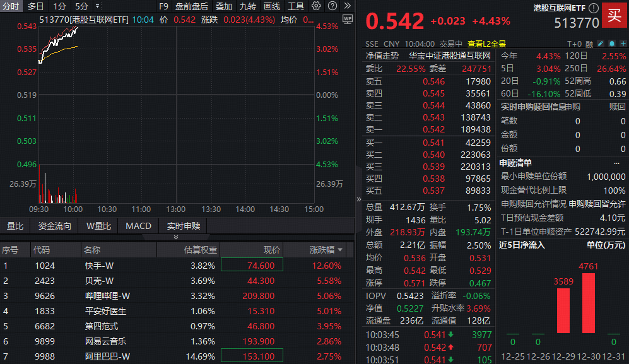The image size is (629, 364).
Task: Open the 资金流向 tab
Action: (54, 225)
